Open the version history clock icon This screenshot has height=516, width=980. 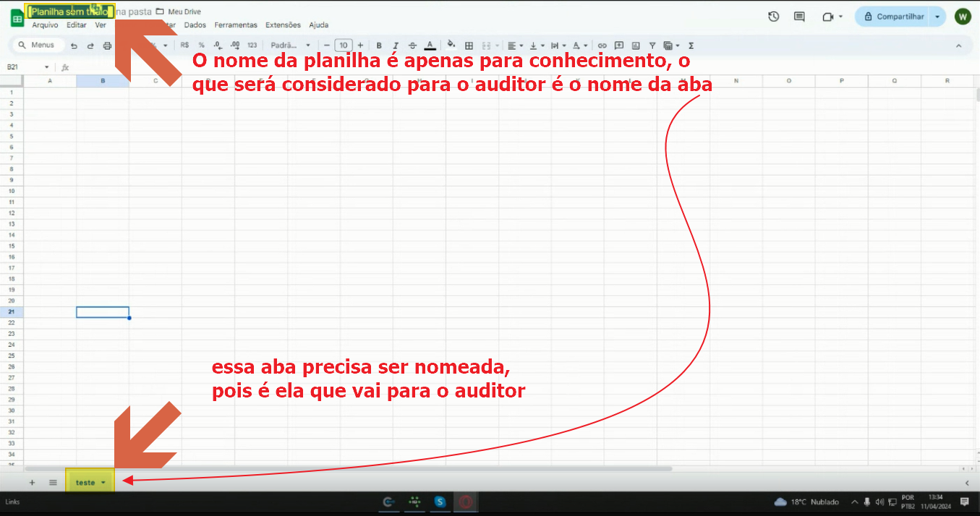[774, 17]
